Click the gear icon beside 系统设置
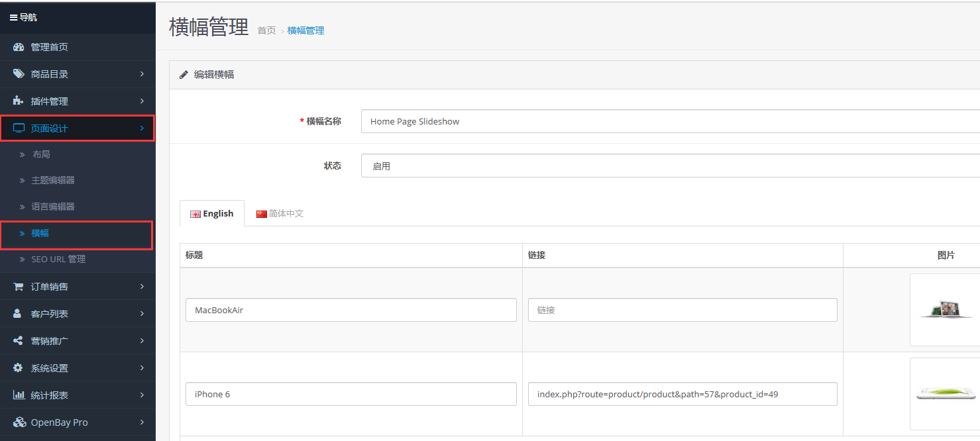 pos(19,368)
